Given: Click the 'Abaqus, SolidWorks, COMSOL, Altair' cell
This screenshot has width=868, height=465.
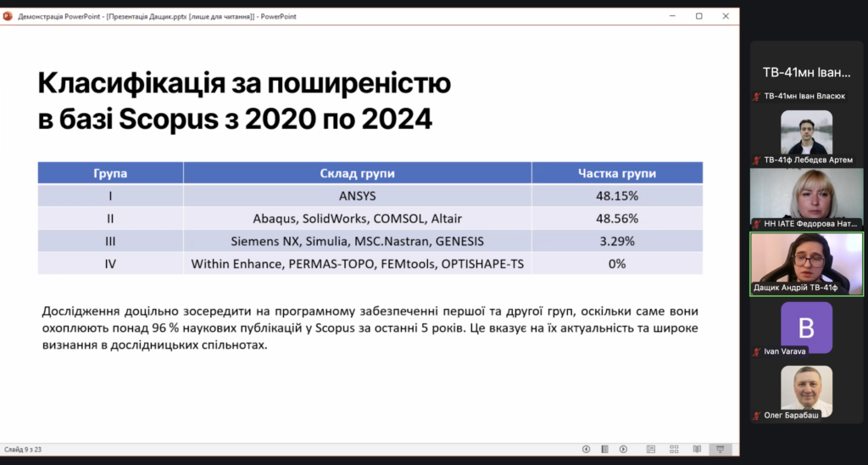Looking at the screenshot, I should click(x=357, y=218).
